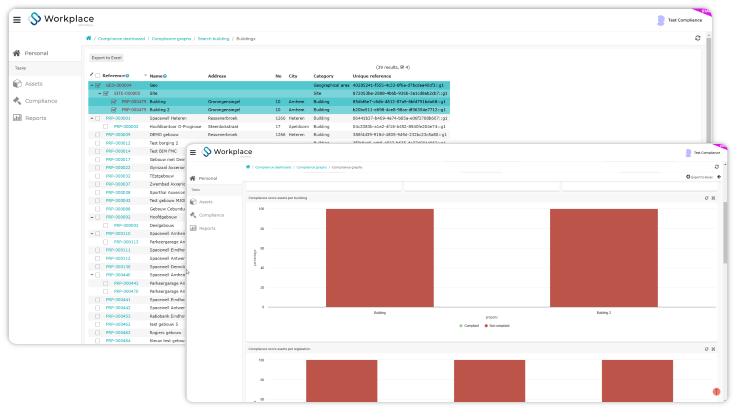This screenshot has width=736, height=410.
Task: Click Workplace logo in Buildings window
Action: (x=61, y=19)
